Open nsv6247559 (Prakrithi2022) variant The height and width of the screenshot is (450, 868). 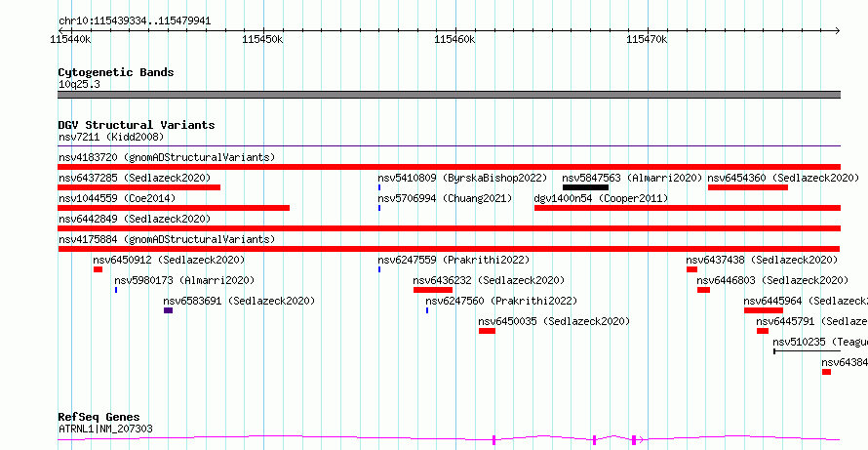(x=454, y=260)
